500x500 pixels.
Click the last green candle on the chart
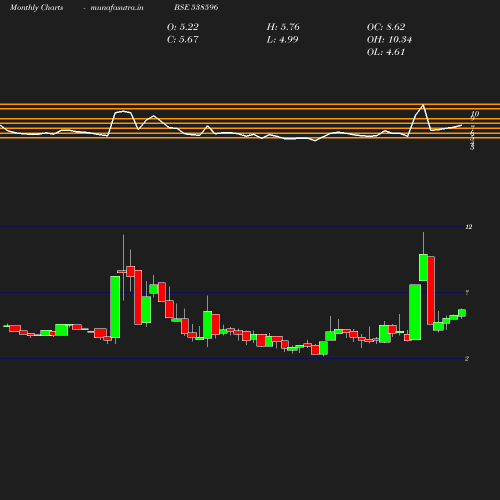(x=462, y=313)
